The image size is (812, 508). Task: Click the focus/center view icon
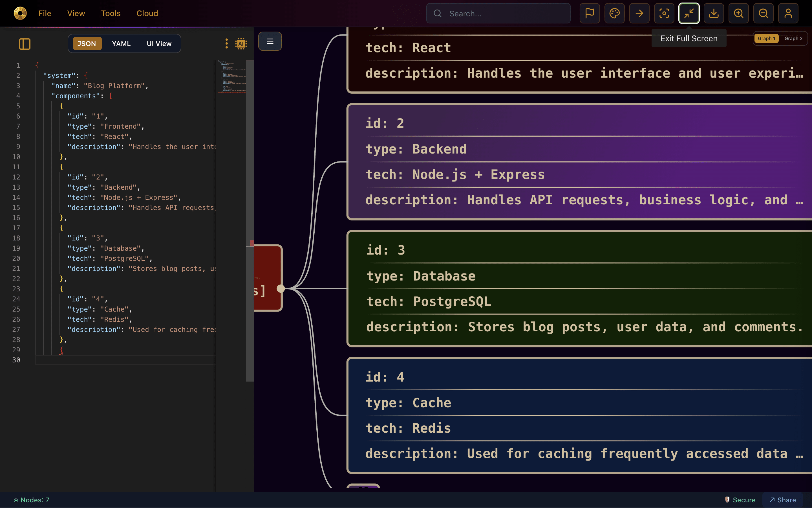pyautogui.click(x=664, y=14)
